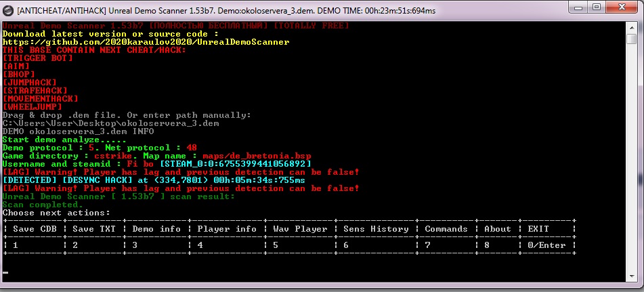
Task: Click the About menu cell
Action: pyautogui.click(x=498, y=229)
